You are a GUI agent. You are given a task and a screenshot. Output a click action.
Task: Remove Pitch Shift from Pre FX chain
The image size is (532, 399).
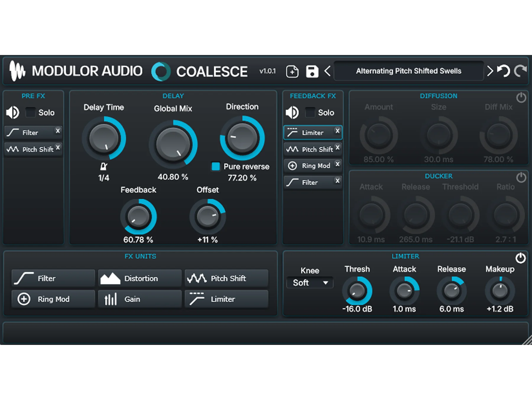coord(58,147)
